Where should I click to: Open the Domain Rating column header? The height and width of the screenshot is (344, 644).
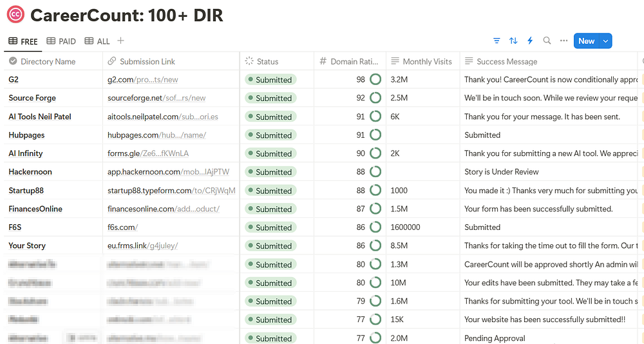coord(350,61)
